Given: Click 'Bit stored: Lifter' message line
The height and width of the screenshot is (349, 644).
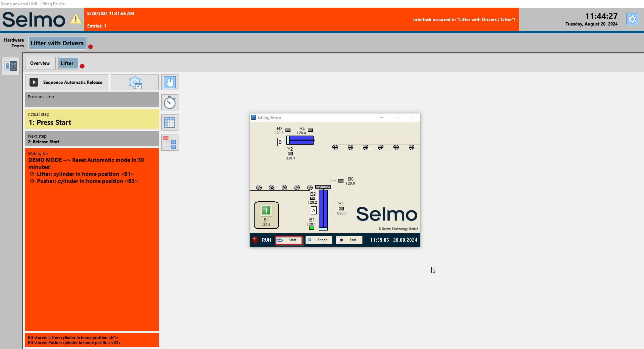Looking at the screenshot, I should tap(73, 338).
